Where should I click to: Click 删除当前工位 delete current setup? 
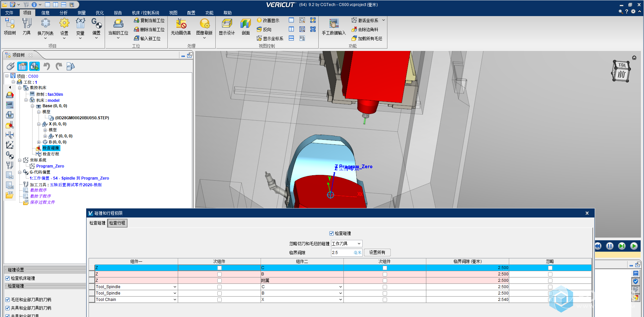point(149,29)
